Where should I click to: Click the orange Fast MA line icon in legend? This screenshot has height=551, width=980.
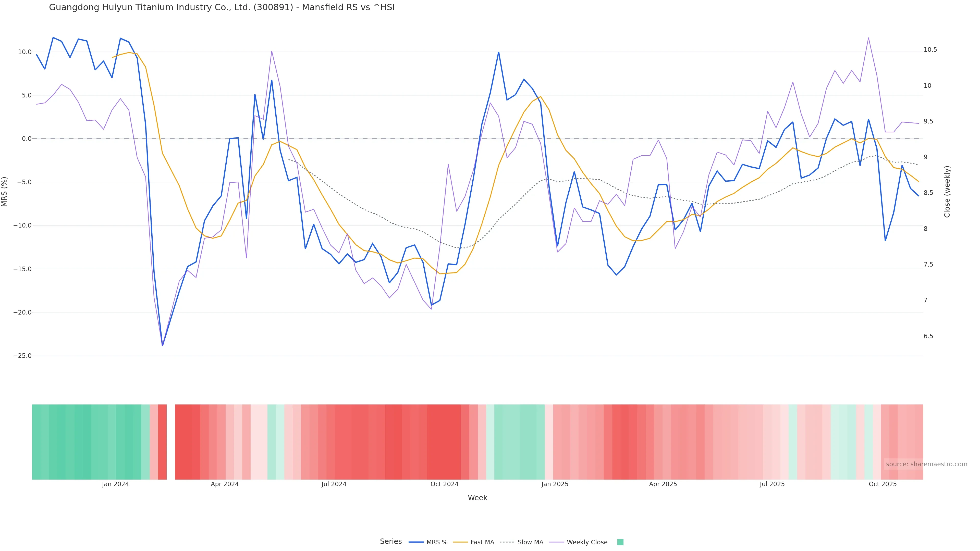coord(460,542)
